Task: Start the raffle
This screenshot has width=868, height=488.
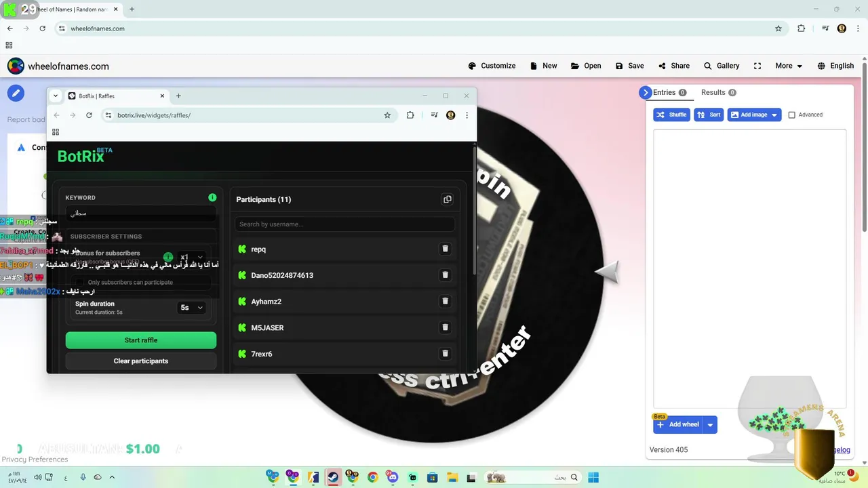Action: point(141,340)
